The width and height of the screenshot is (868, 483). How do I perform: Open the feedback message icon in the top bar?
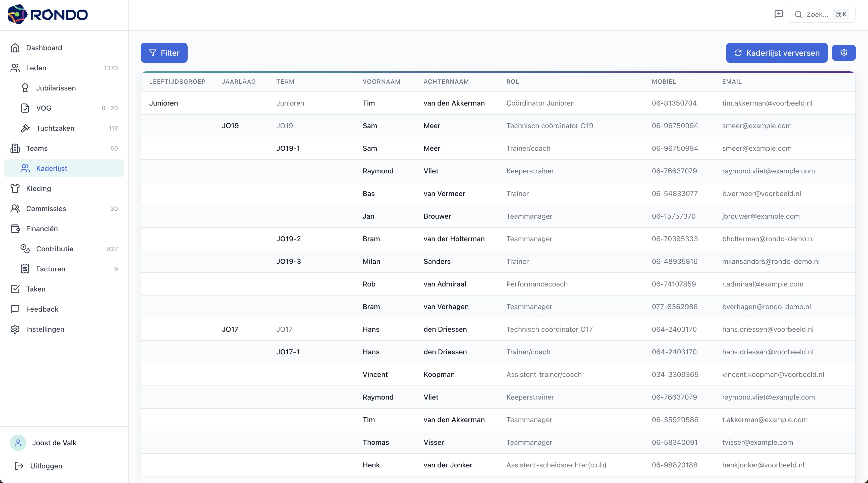point(778,14)
